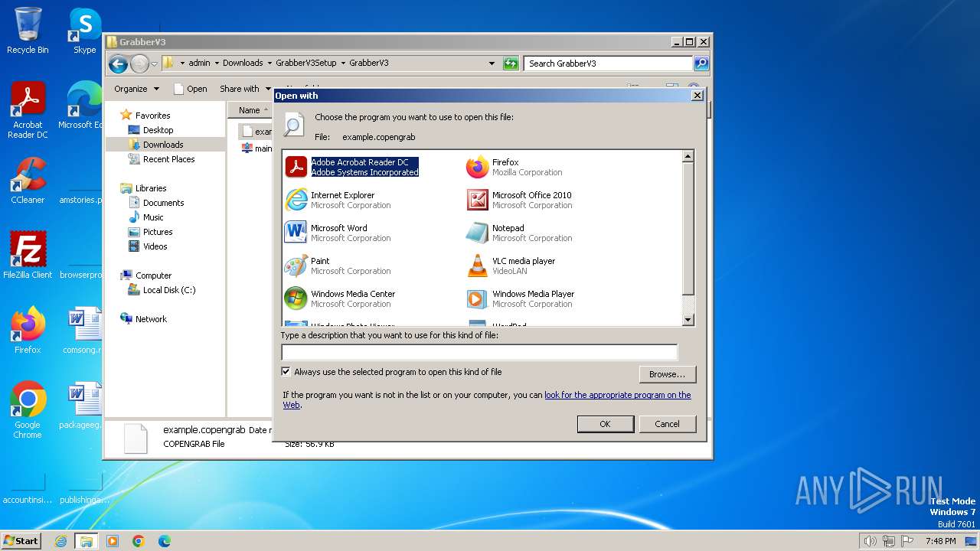Open the Pictures library
Image resolution: width=980 pixels, height=551 pixels.
(158, 232)
